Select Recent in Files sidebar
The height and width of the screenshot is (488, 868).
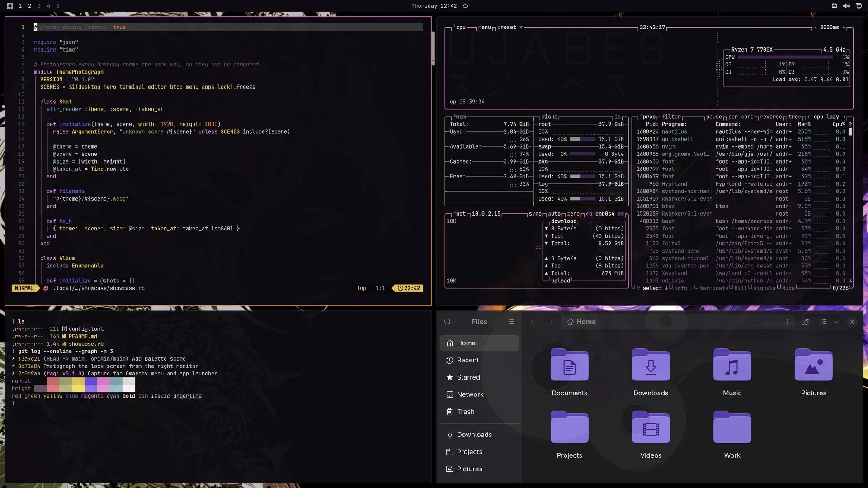click(x=480, y=360)
